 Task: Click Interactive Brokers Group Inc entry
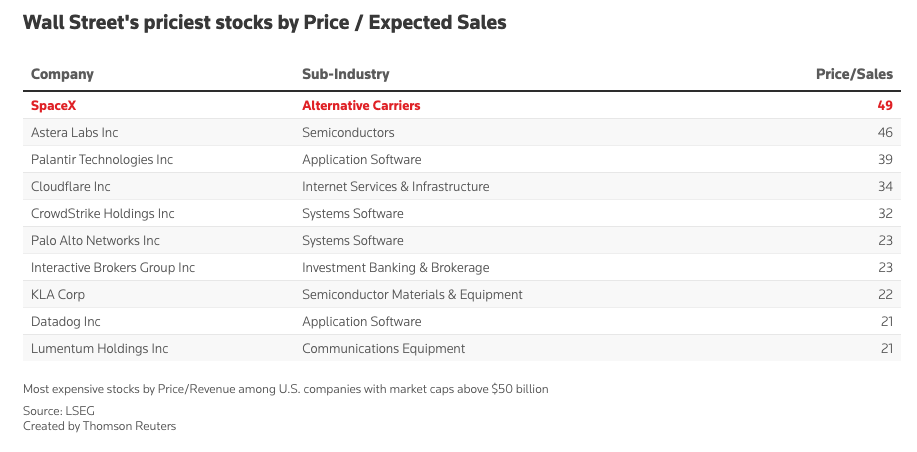(113, 268)
